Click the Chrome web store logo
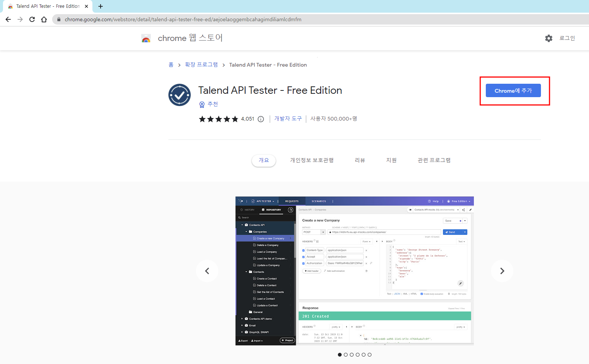Viewport: 589px width, 364px height. pos(146,38)
